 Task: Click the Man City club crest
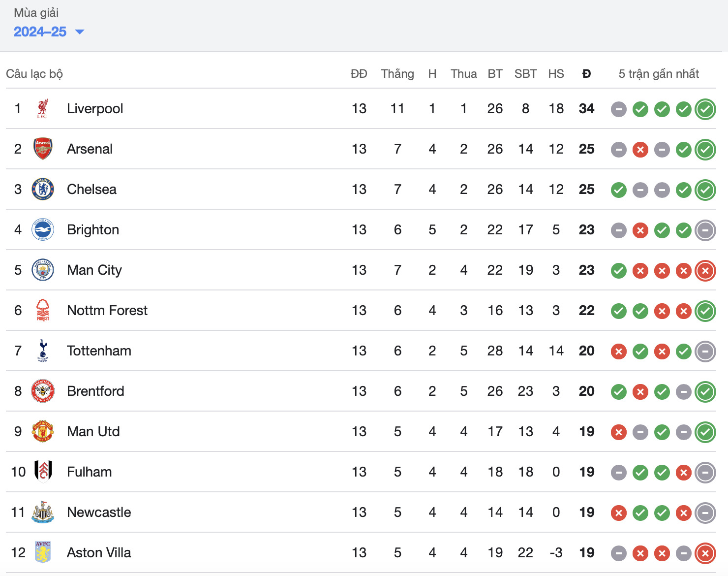43,270
